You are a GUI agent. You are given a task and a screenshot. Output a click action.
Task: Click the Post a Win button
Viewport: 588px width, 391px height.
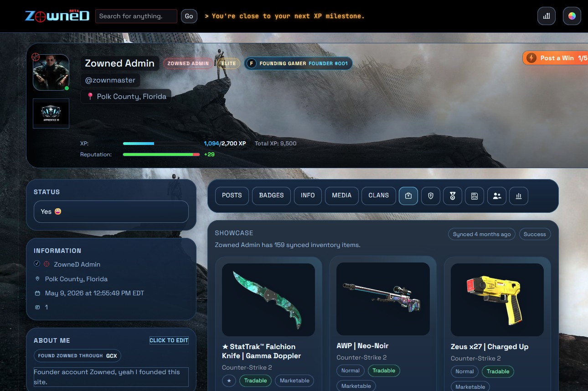point(555,58)
